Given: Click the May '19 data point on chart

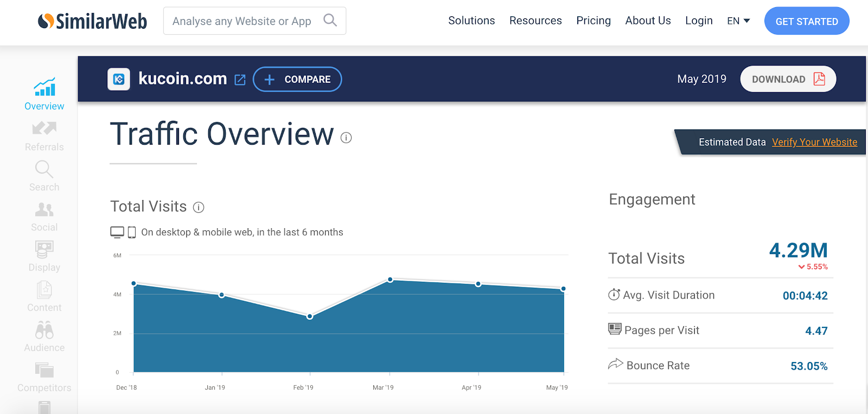Looking at the screenshot, I should coord(564,289).
